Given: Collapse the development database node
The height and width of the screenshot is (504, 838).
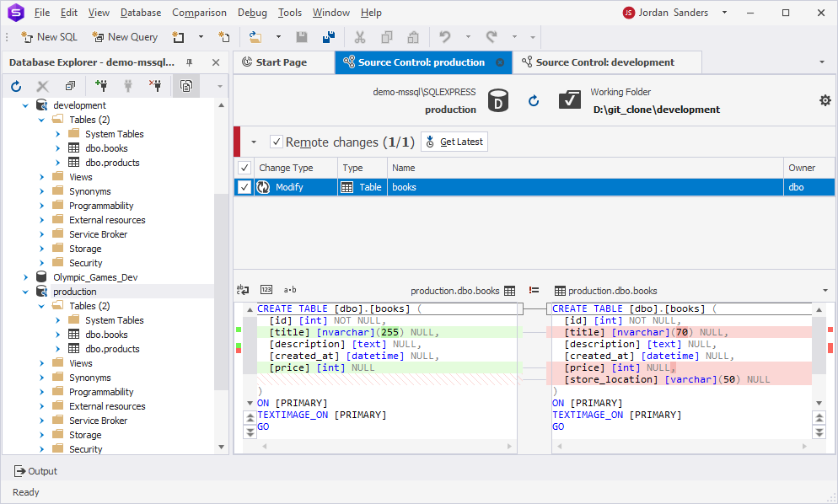Looking at the screenshot, I should coord(25,106).
